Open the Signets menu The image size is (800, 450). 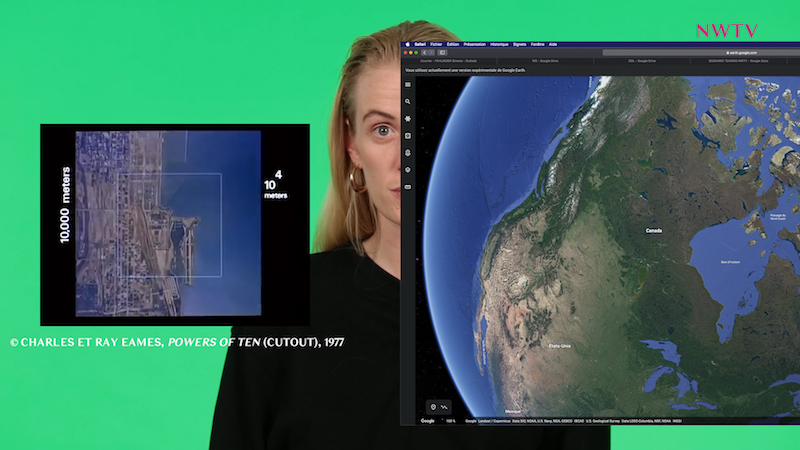(x=520, y=44)
